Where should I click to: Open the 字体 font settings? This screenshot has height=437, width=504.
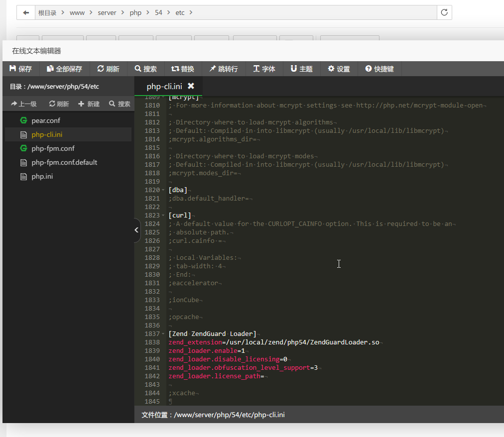pos(264,69)
